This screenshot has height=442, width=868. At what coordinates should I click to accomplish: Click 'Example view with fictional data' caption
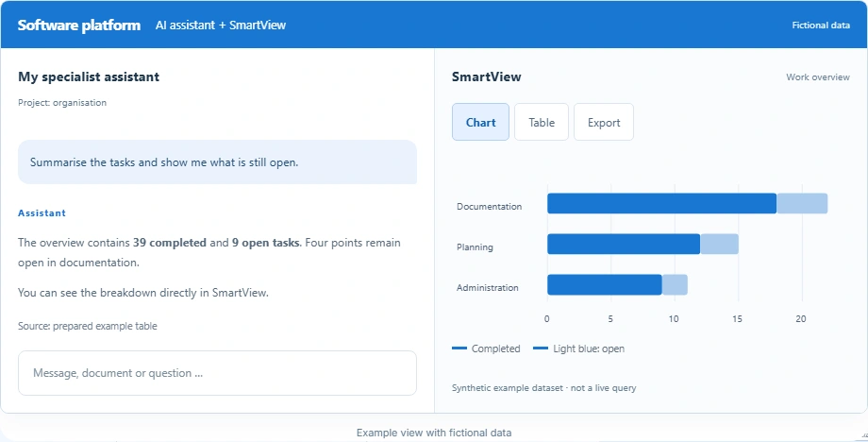point(434,433)
